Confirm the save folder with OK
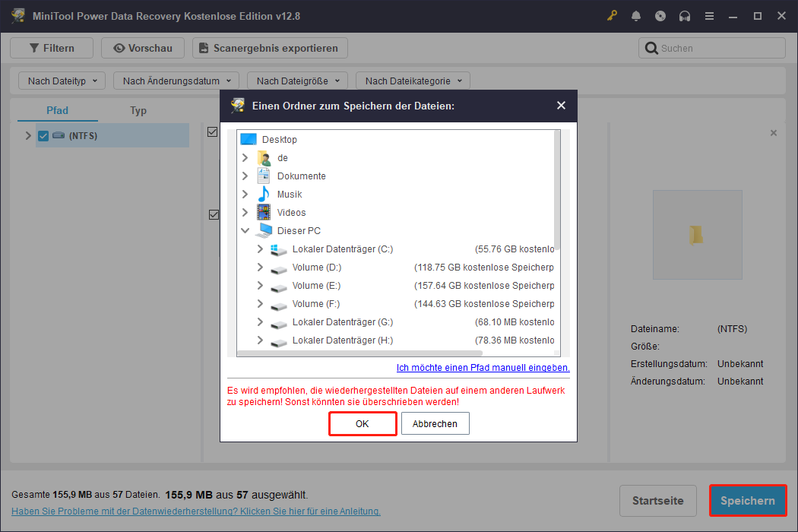Image resolution: width=798 pixels, height=532 pixels. click(363, 423)
